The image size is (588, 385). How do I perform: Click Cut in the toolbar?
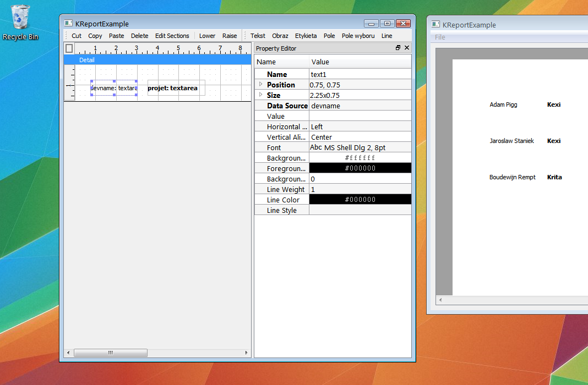tap(77, 36)
